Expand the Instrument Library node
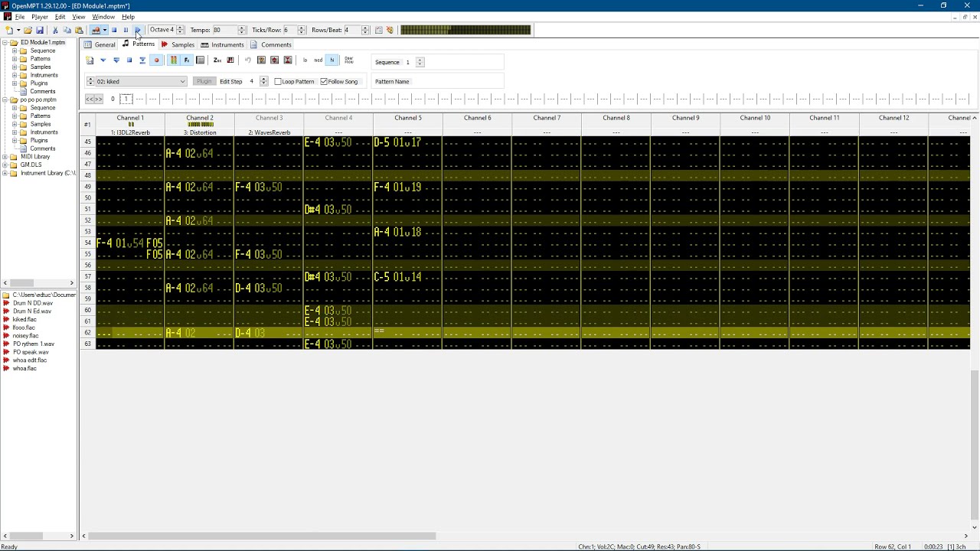This screenshot has width=980, height=551. (5, 173)
